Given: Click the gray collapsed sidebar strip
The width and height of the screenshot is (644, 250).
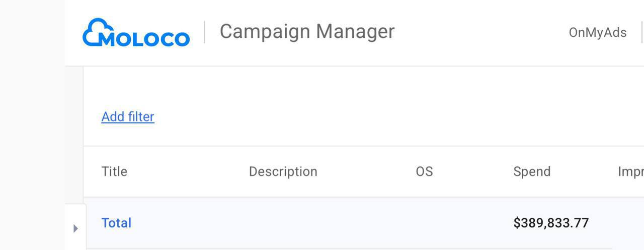Looking at the screenshot, I should [32, 125].
